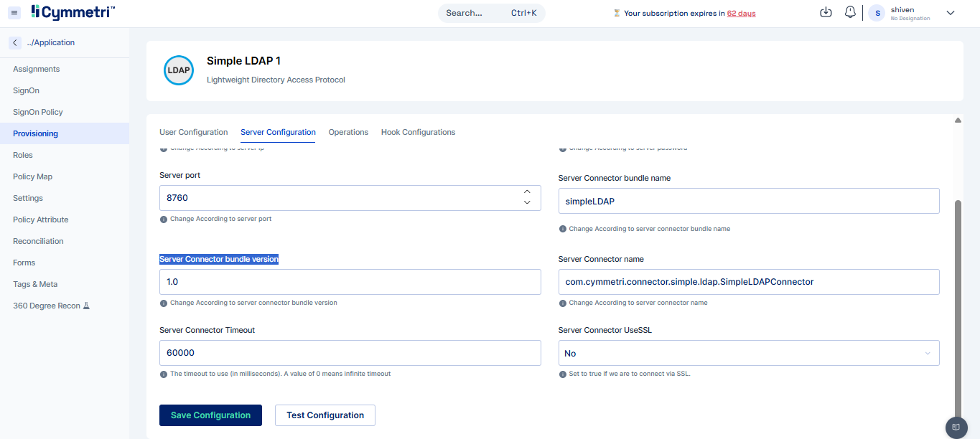Screen dimensions: 980x439
Task: Click the highlighted 'Server Connector bundle version' label
Action: (x=219, y=259)
